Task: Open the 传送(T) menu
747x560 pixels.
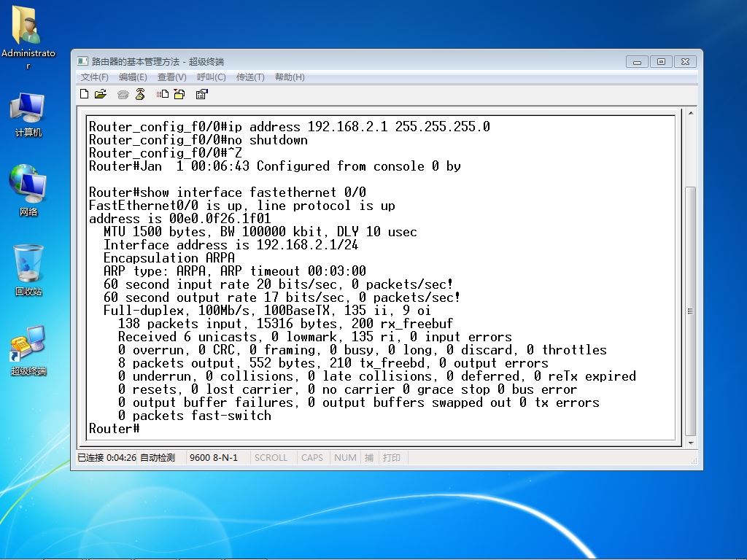Action: pos(250,77)
